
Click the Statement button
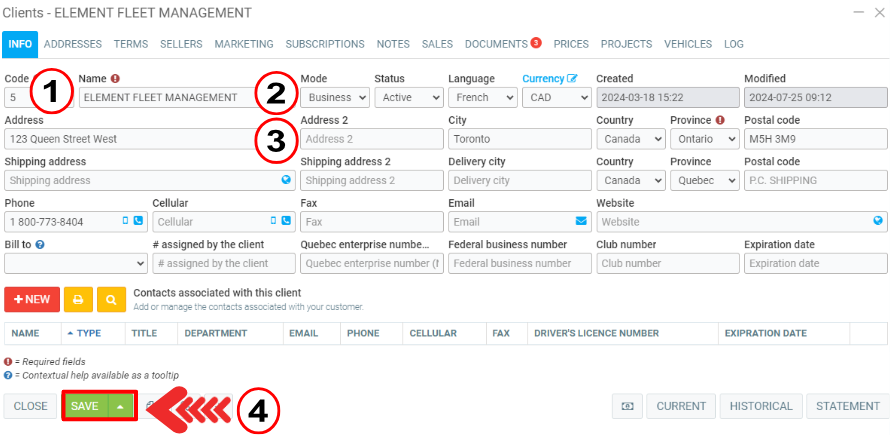(x=848, y=406)
